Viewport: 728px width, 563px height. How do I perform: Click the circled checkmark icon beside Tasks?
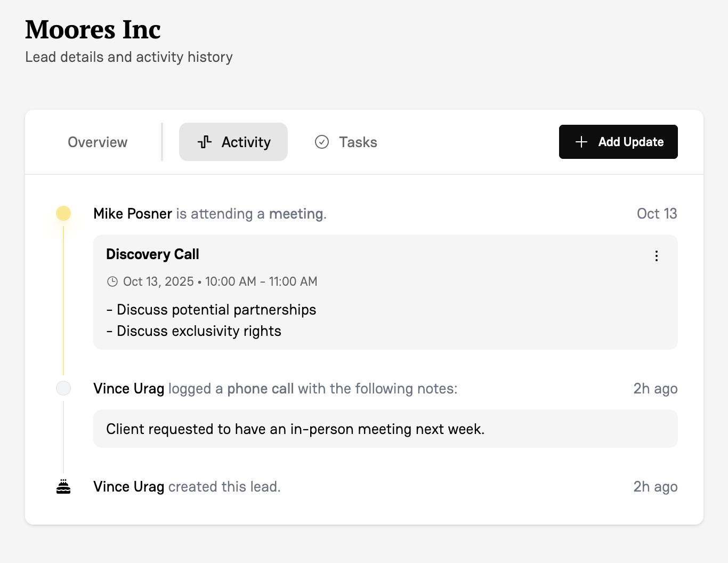click(x=321, y=142)
